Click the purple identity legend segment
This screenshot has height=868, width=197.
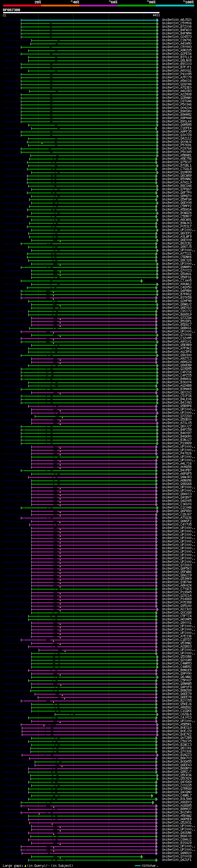[x=98, y=6]
